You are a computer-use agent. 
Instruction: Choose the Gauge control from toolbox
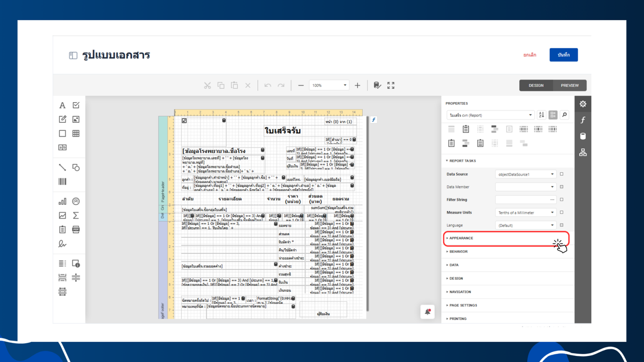coord(76,201)
